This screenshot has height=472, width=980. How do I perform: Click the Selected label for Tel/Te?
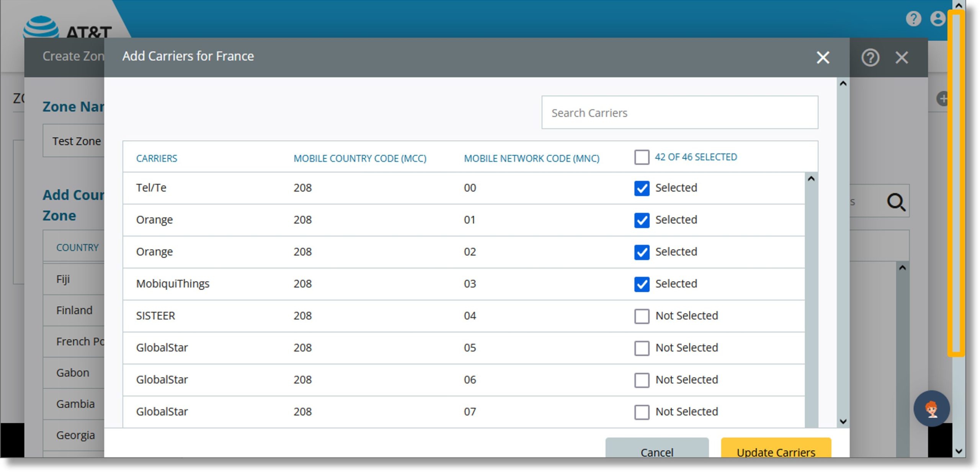click(x=676, y=188)
